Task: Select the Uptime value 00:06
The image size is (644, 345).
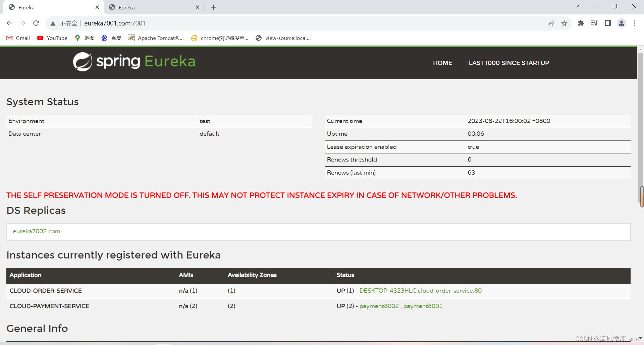Action: pos(476,134)
